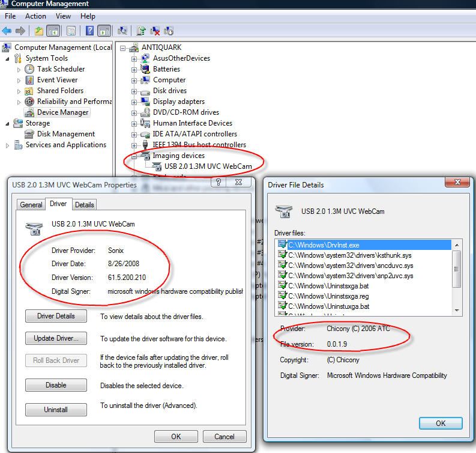
Task: Click the Disable device red X toolbar icon
Action: tap(155, 31)
